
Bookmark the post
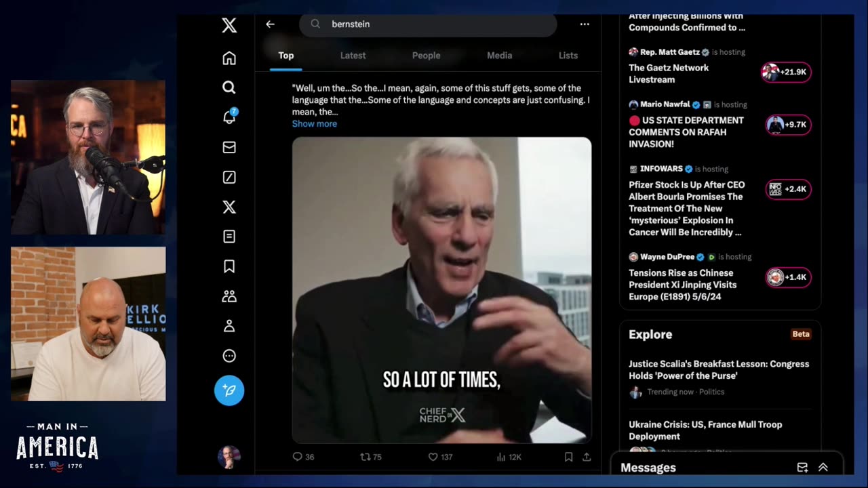coord(568,457)
